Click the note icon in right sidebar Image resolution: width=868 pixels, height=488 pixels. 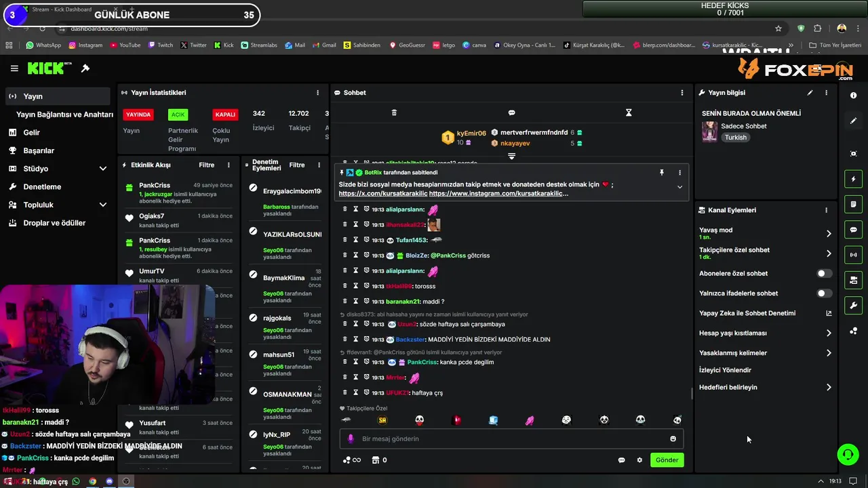[853, 204]
